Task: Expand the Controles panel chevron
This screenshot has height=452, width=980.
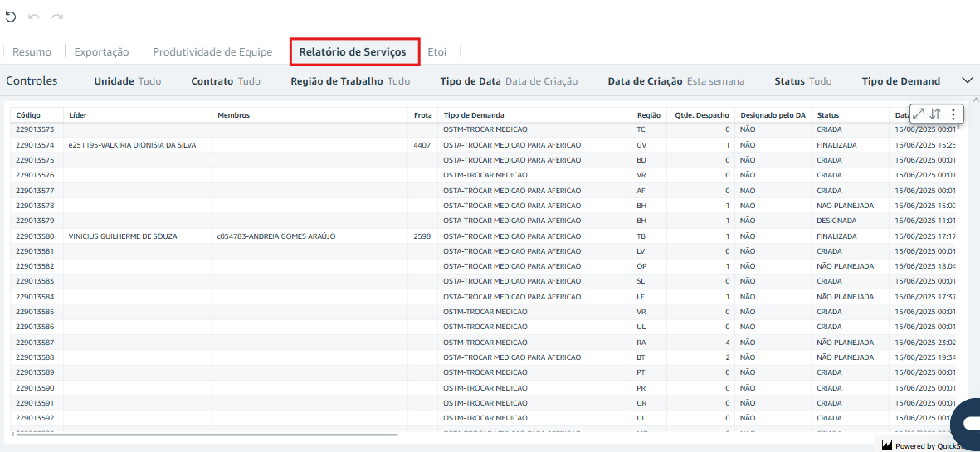Action: 967,80
